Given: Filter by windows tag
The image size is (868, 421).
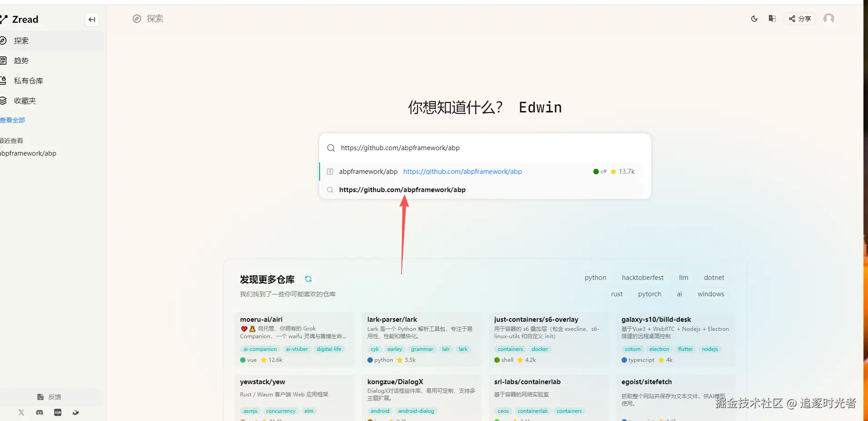Looking at the screenshot, I should [711, 294].
